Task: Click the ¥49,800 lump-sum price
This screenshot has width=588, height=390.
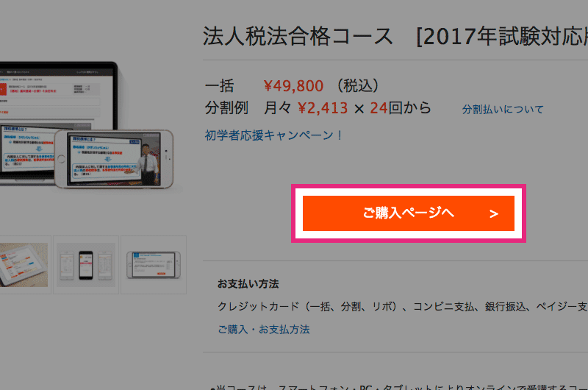Action: coord(293,86)
